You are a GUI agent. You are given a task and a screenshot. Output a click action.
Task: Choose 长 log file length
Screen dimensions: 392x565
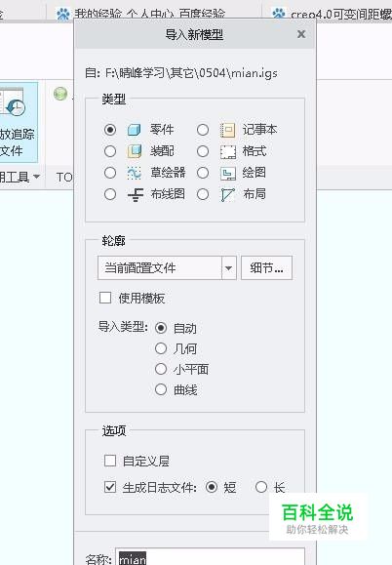pos(261,487)
